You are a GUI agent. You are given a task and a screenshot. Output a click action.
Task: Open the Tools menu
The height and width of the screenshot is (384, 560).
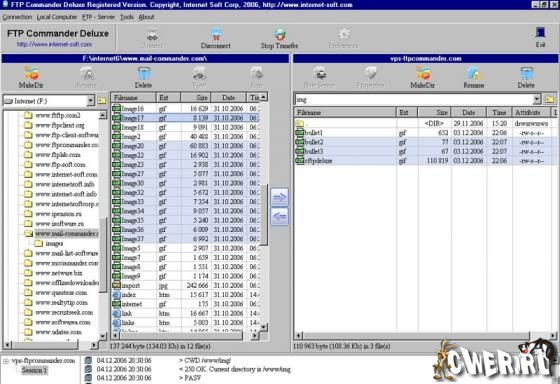[x=127, y=17]
